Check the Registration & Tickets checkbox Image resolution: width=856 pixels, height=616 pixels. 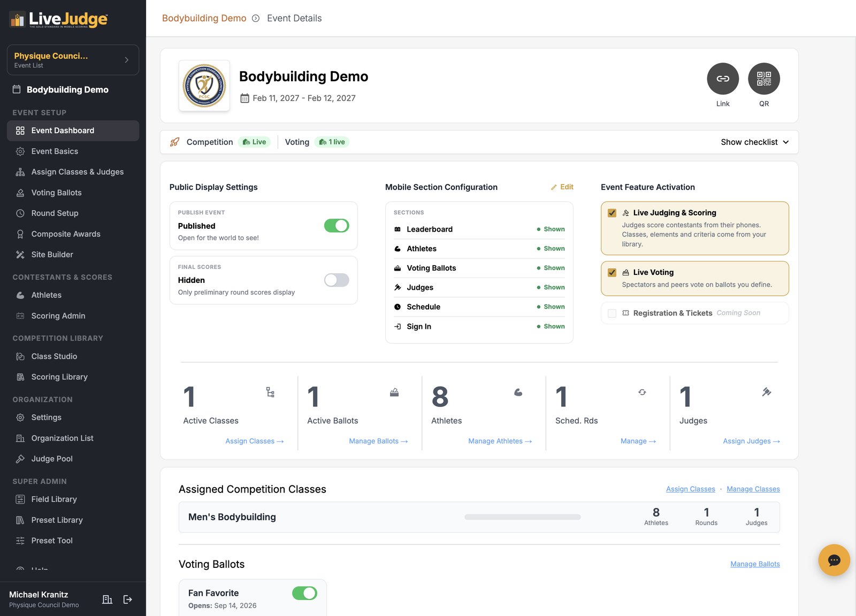(x=612, y=313)
